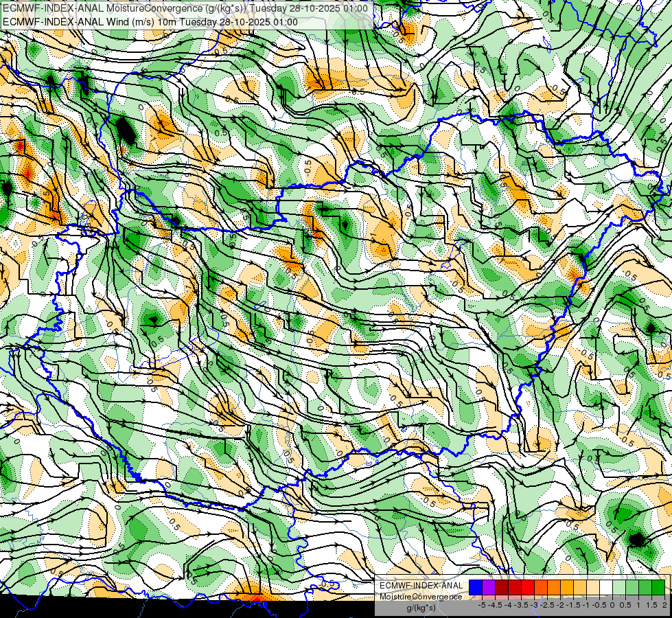Click the -1.5 tick label on legend

coord(574,605)
